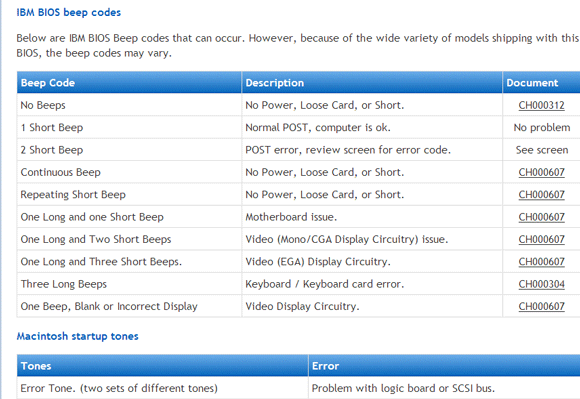Click the 1 Short Beep cell
The width and height of the screenshot is (580, 399).
tap(129, 128)
